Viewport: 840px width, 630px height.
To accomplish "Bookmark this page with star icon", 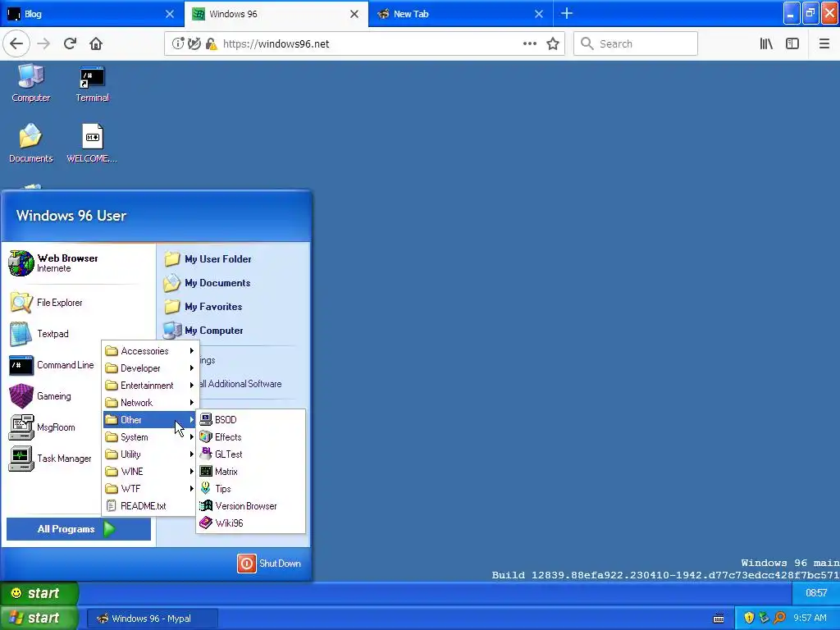I will [553, 44].
